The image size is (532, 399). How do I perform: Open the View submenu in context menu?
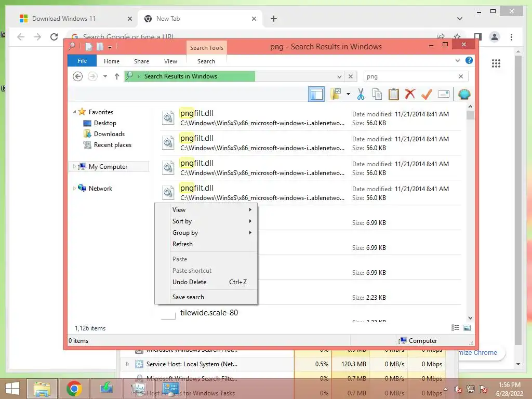[x=206, y=210]
